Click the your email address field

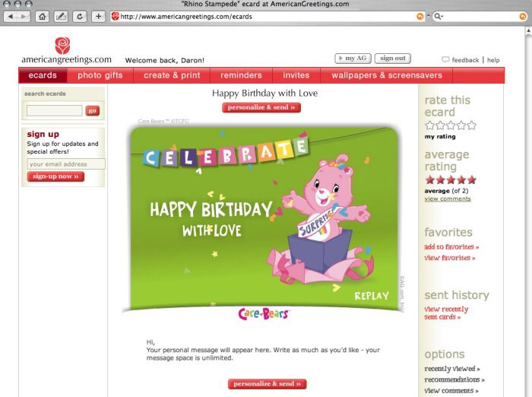[x=66, y=164]
